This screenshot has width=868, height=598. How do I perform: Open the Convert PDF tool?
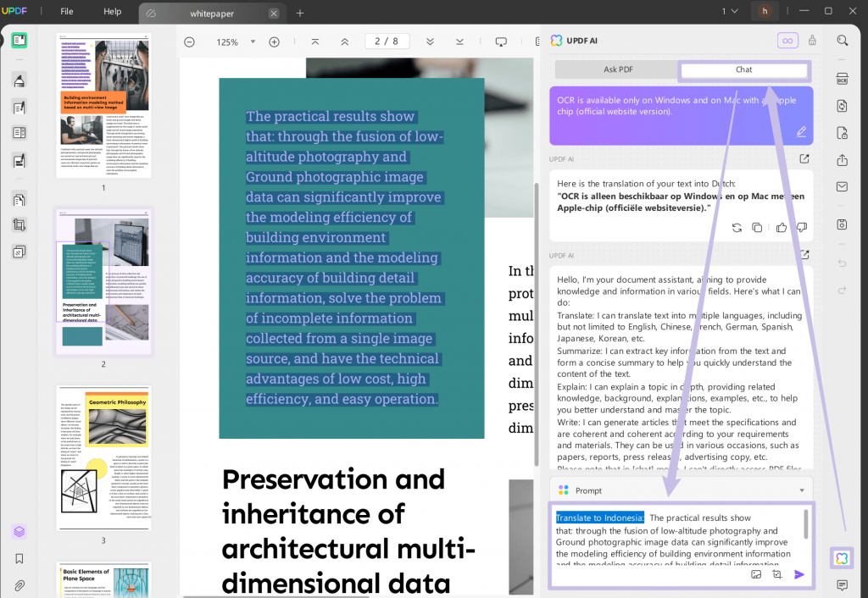click(x=842, y=106)
